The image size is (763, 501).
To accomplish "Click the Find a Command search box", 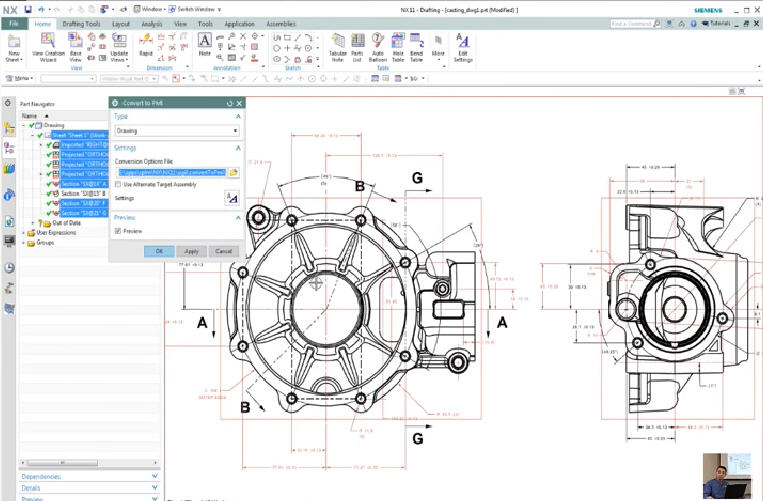I will [x=636, y=23].
